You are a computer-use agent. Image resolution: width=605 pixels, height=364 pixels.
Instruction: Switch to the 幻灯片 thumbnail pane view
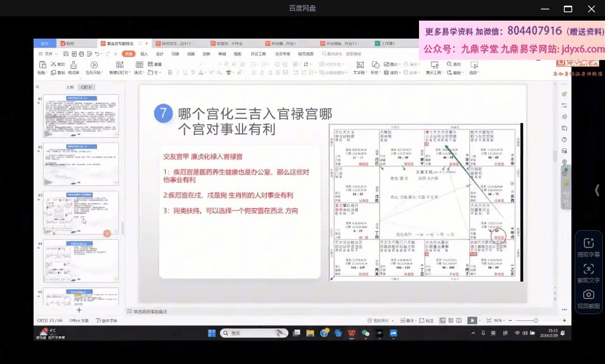click(x=86, y=87)
